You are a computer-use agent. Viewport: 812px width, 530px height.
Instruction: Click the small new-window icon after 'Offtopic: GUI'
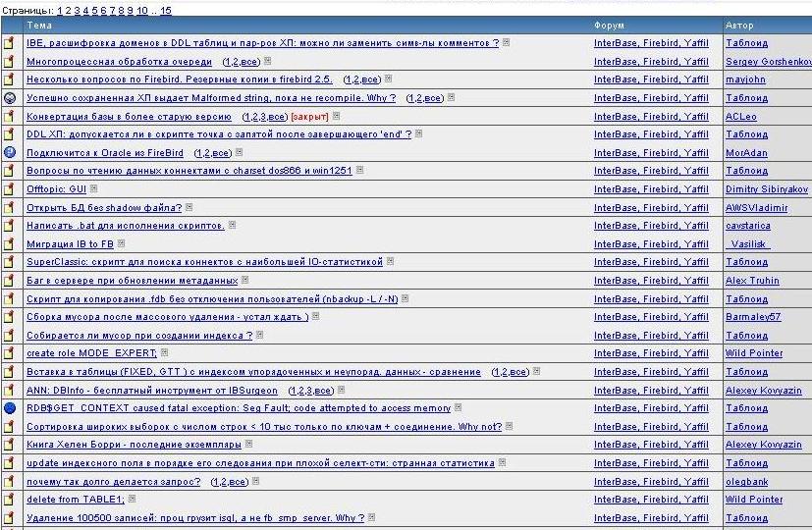pyautogui.click(x=94, y=188)
